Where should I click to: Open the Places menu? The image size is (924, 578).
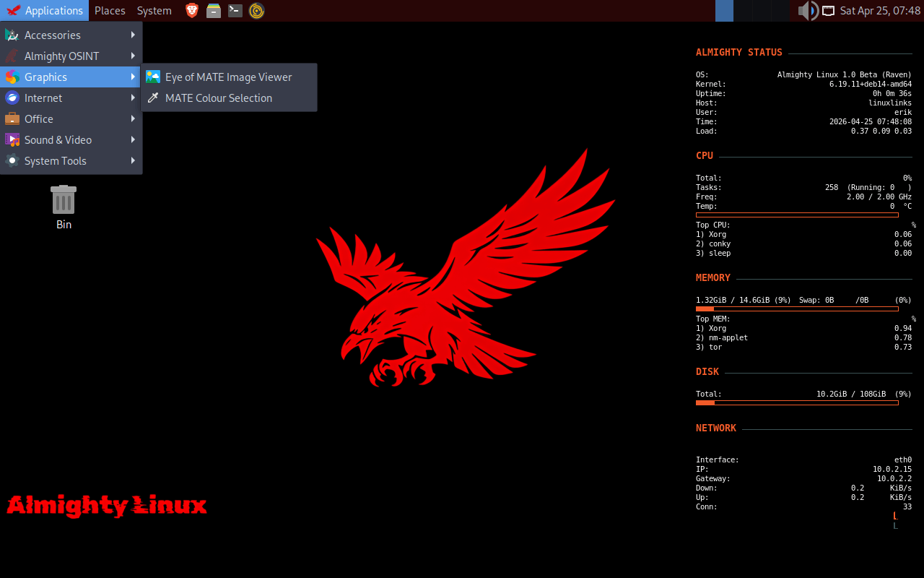click(110, 11)
